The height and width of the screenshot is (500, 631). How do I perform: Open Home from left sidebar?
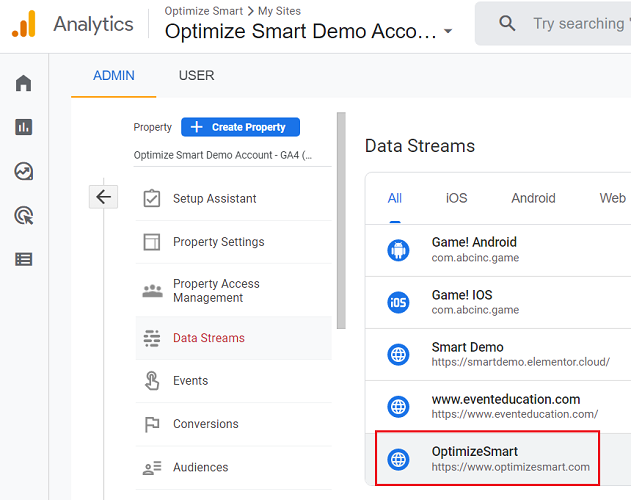23,83
